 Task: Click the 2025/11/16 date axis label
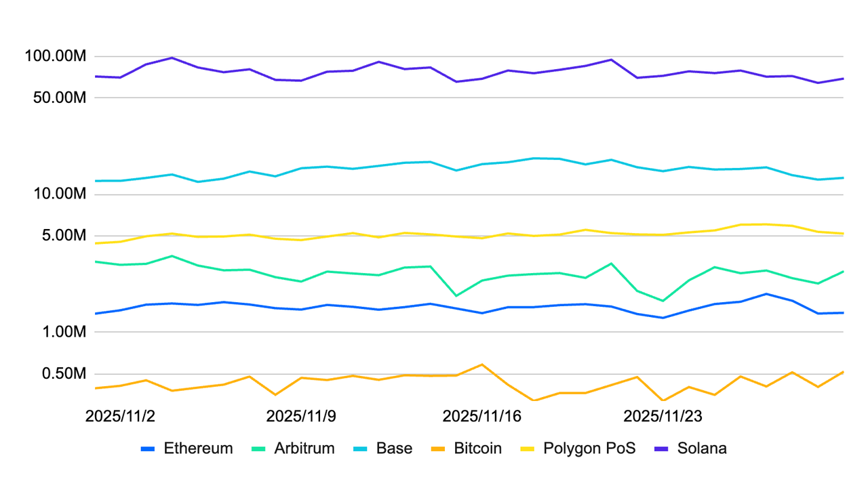pyautogui.click(x=482, y=416)
